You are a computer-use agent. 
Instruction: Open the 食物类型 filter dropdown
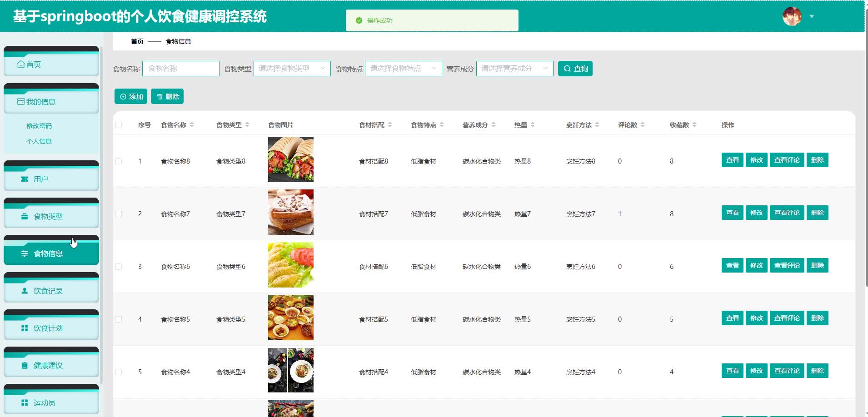[x=292, y=69]
